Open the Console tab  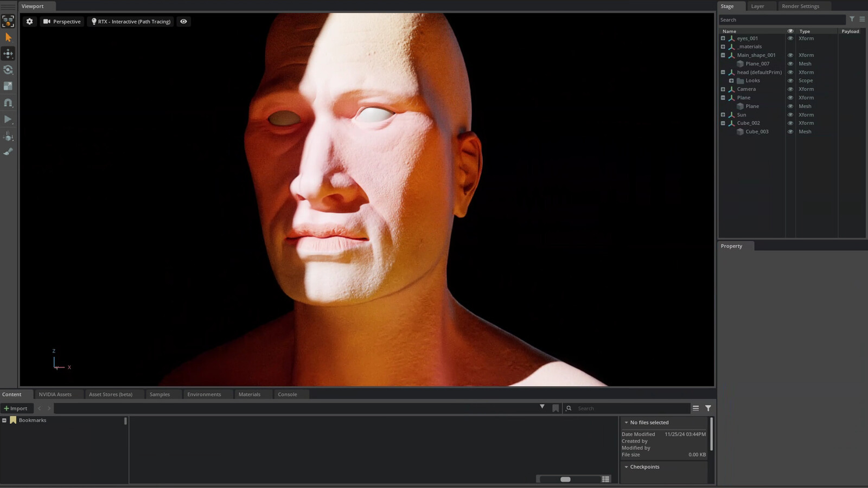(288, 395)
